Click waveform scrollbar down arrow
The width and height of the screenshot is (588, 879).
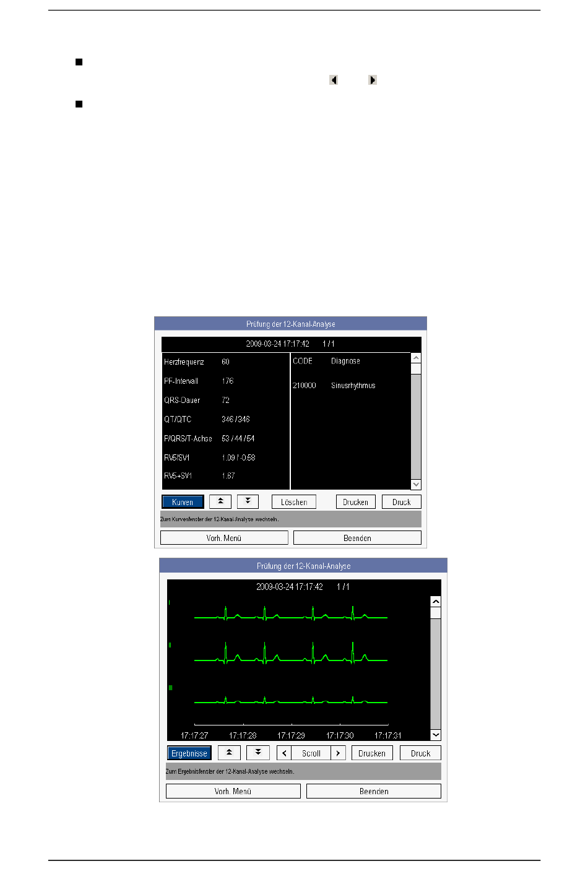click(436, 735)
